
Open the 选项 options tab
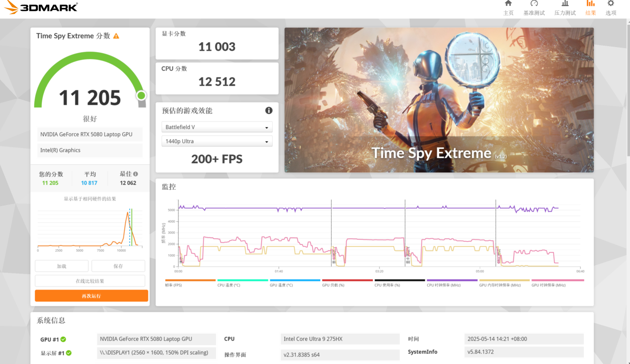pos(611,8)
